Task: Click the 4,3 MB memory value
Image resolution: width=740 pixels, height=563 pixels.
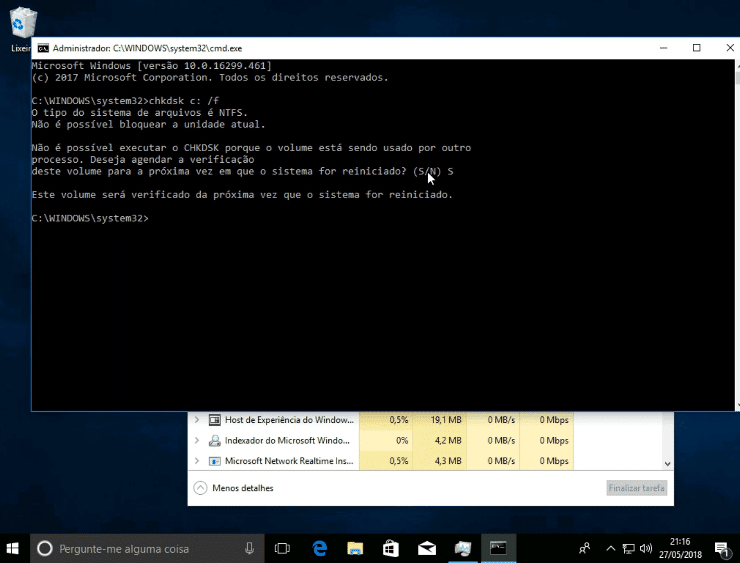Action: pyautogui.click(x=447, y=461)
